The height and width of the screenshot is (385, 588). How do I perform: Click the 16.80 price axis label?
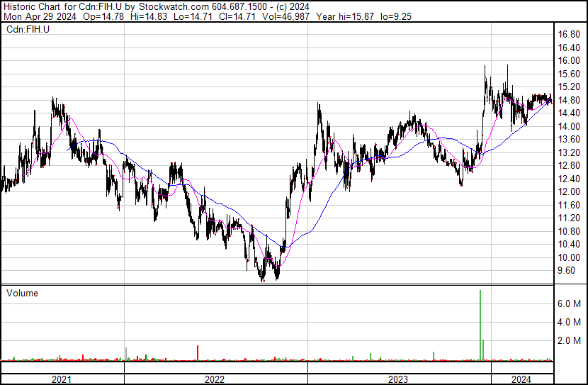[x=568, y=35]
